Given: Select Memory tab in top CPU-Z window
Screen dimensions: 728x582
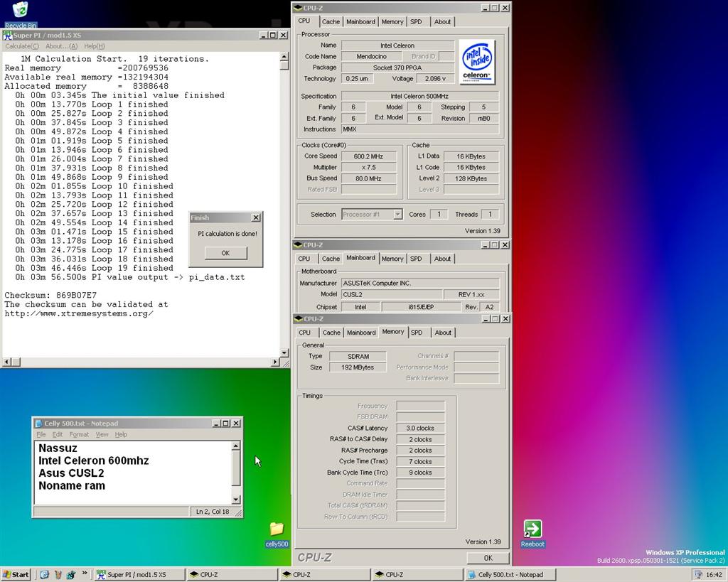Looking at the screenshot, I should pyautogui.click(x=392, y=22).
